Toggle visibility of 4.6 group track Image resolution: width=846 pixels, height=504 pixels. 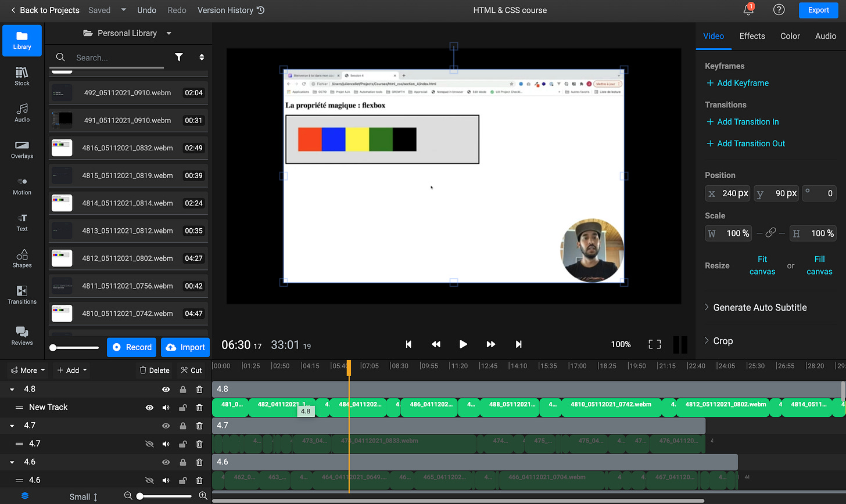(x=166, y=462)
